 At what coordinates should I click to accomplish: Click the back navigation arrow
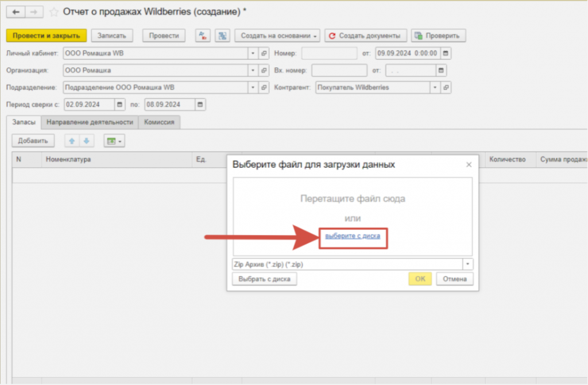16,11
